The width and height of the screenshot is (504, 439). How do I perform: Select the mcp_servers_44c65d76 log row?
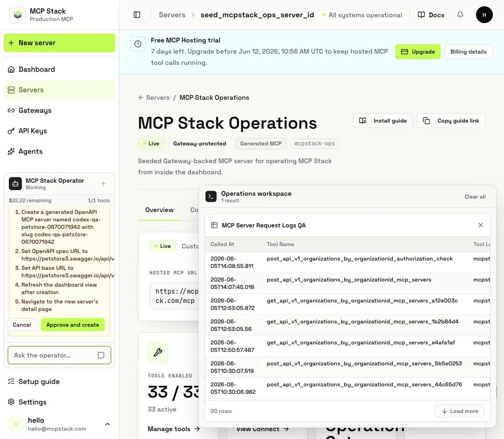tap(347, 388)
